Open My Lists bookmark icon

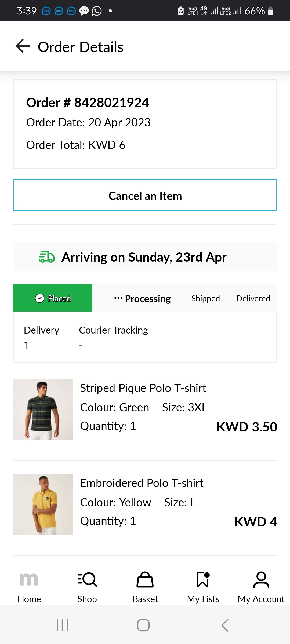click(x=203, y=580)
